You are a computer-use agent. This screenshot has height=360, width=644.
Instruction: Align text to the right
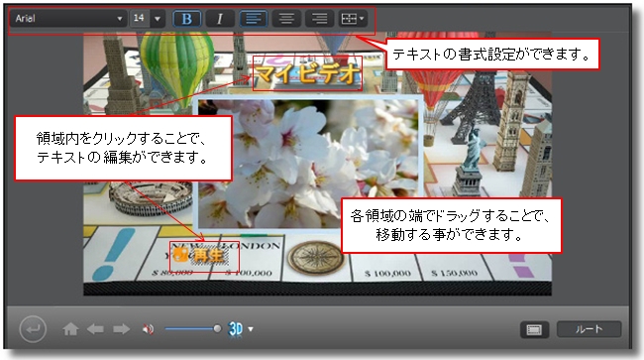[319, 19]
